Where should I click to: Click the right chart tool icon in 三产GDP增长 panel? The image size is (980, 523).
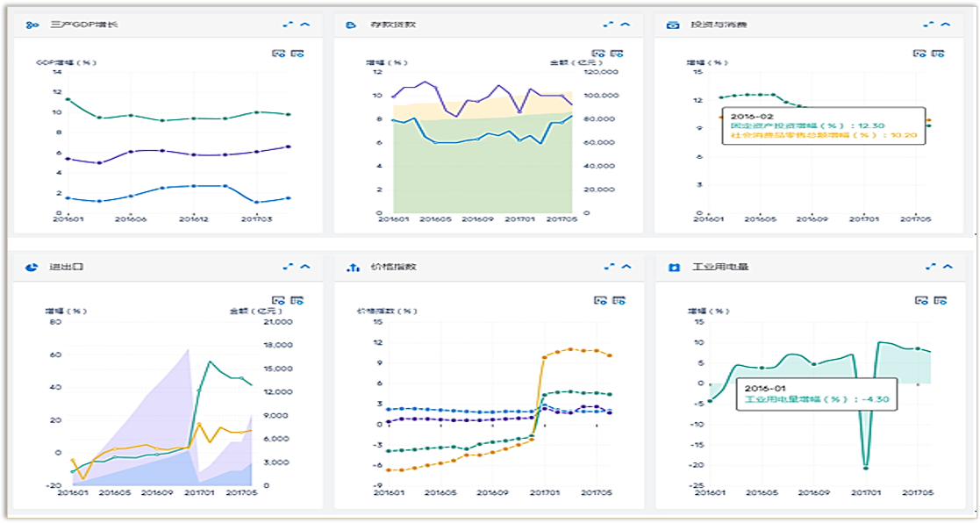(297, 54)
